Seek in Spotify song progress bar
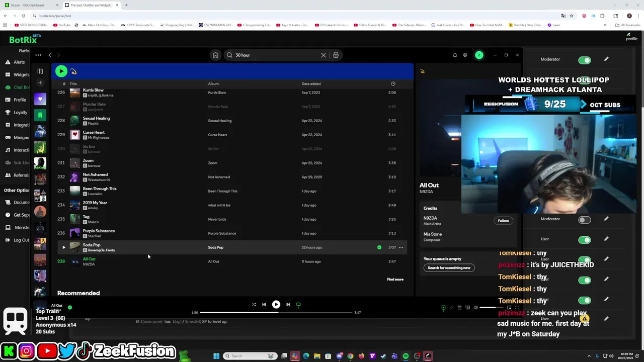This screenshot has width=644, height=362. [276, 312]
